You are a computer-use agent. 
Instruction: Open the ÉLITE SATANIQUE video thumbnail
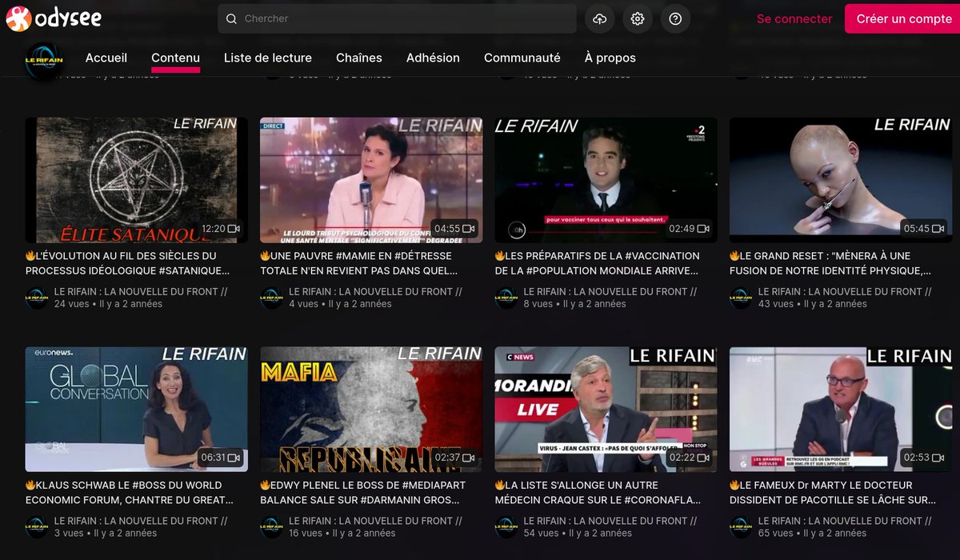137,180
